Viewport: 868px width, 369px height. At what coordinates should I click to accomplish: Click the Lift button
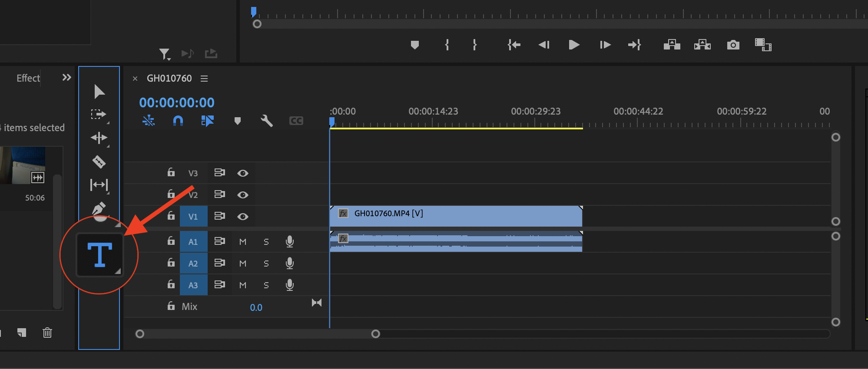coord(672,45)
